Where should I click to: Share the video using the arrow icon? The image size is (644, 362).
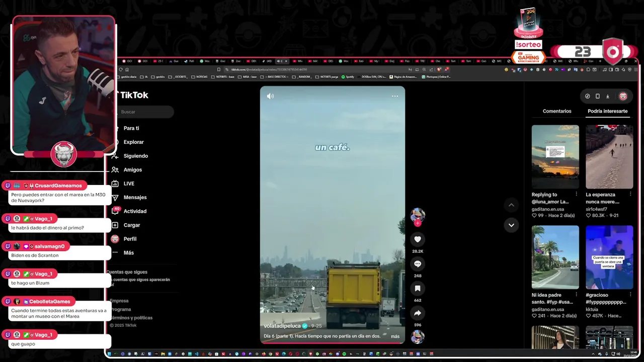(x=417, y=313)
